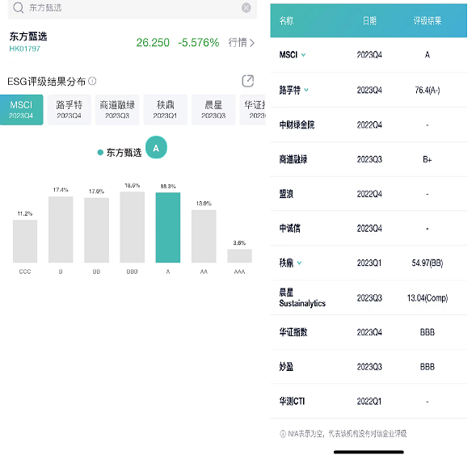The width and height of the screenshot is (476, 459).
Task: Expand the 路孚特 row chevron
Action: pyautogui.click(x=306, y=90)
